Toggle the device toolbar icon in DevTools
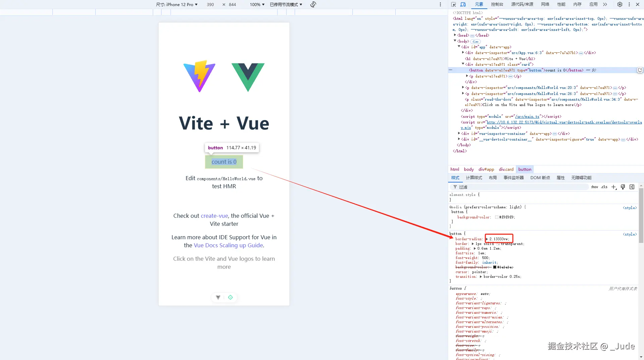This screenshot has width=644, height=360. pos(463,4)
